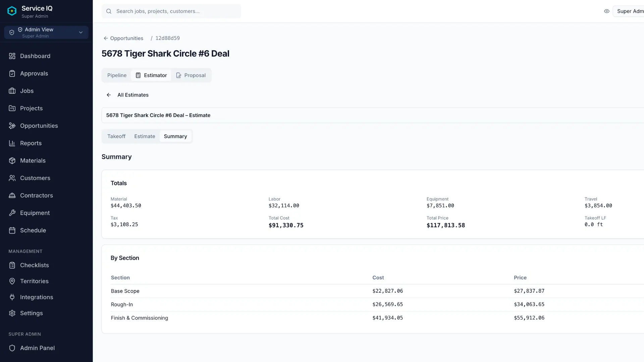Switch to the Takeoff sub-tab

coord(116,136)
